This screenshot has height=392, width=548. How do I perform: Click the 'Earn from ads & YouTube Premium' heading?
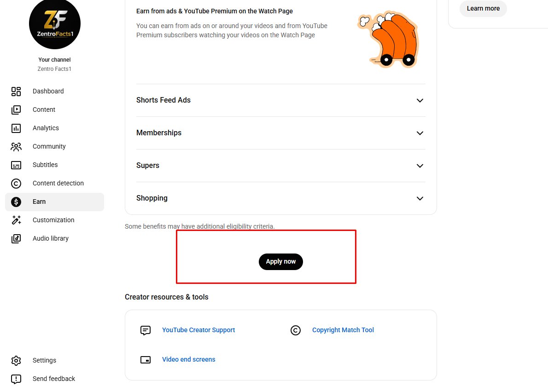[215, 11]
